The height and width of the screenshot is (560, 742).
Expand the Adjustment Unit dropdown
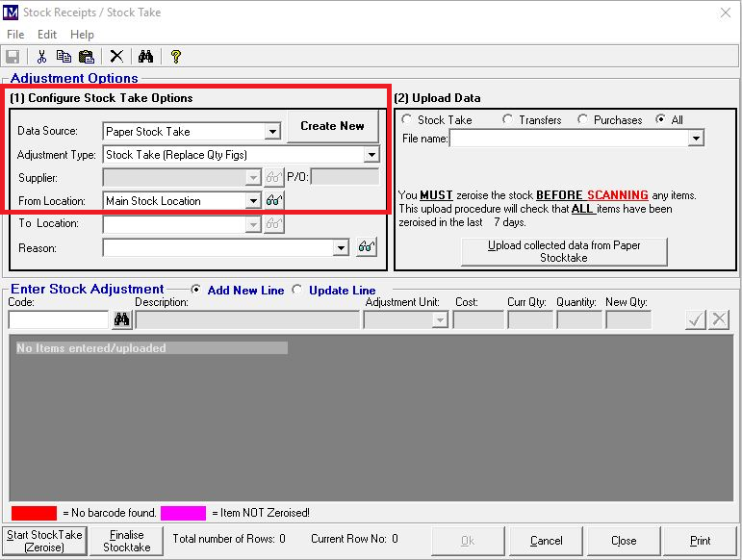440,319
